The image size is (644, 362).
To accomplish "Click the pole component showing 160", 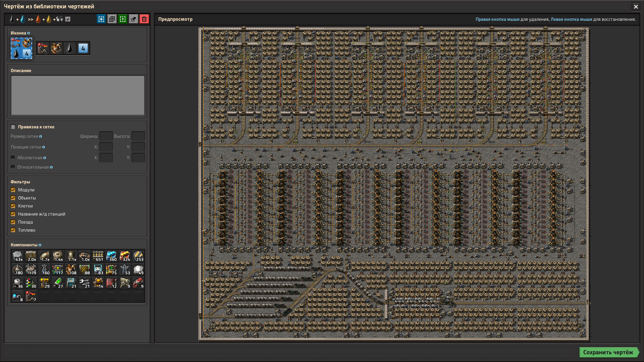I will pyautogui.click(x=44, y=269).
